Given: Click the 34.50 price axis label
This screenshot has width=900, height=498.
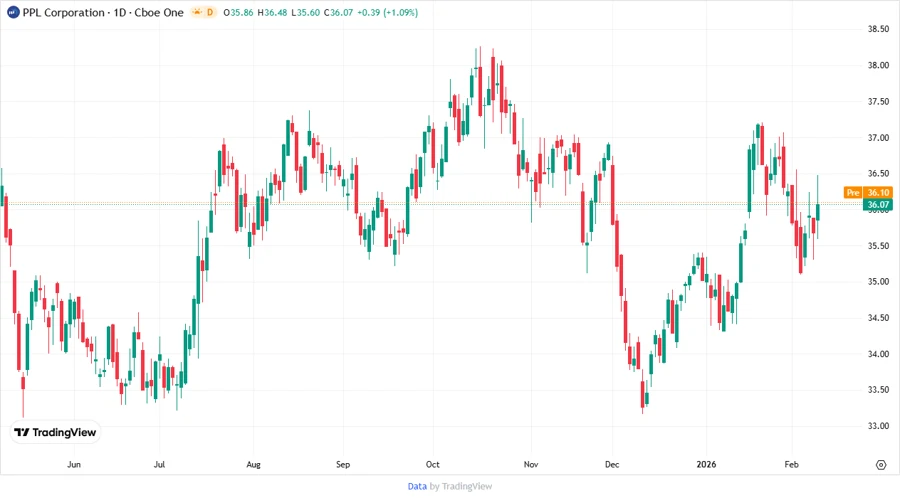Looking at the screenshot, I should [x=878, y=318].
